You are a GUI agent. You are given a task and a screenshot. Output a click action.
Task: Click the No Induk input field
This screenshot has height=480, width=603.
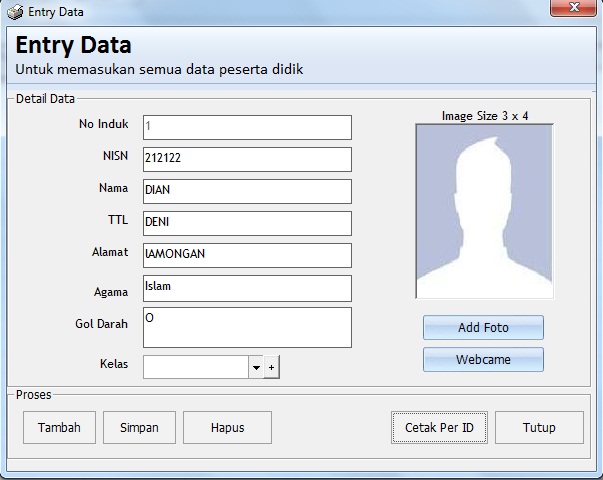tap(247, 127)
